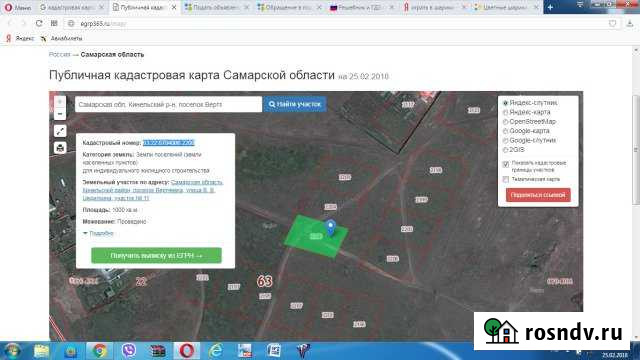
Task: Click the red '22' district label
Action: tap(141, 281)
